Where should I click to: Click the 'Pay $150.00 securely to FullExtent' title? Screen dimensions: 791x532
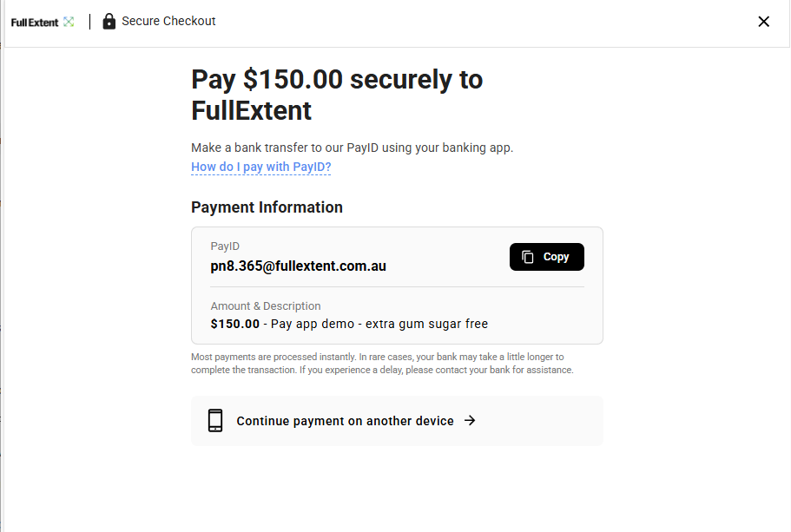(337, 95)
